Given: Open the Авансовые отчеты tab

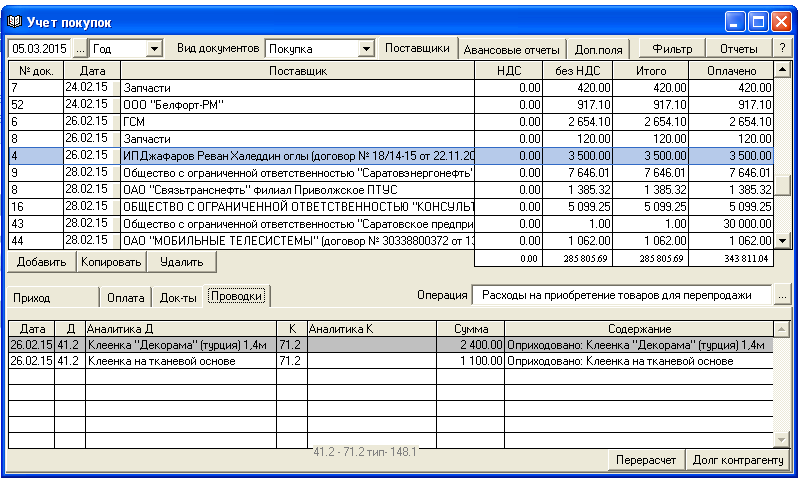Looking at the screenshot, I should [x=512, y=49].
